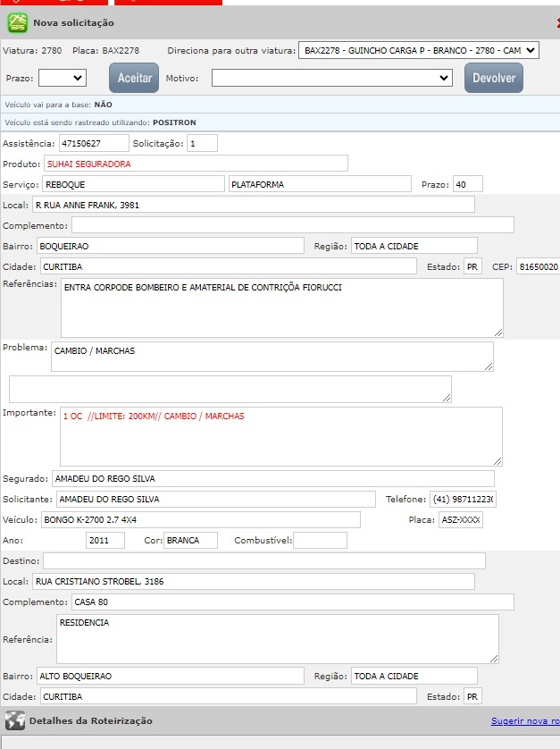Click the green GPS icon in header
The width and height of the screenshot is (560, 749).
18,22
